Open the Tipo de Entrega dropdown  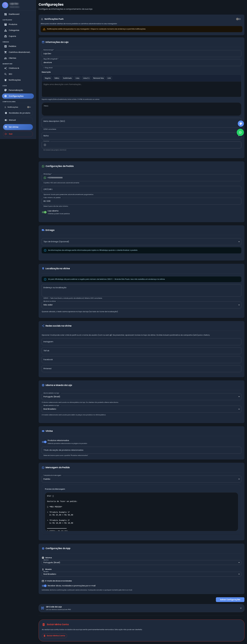pyautogui.click(x=141, y=242)
